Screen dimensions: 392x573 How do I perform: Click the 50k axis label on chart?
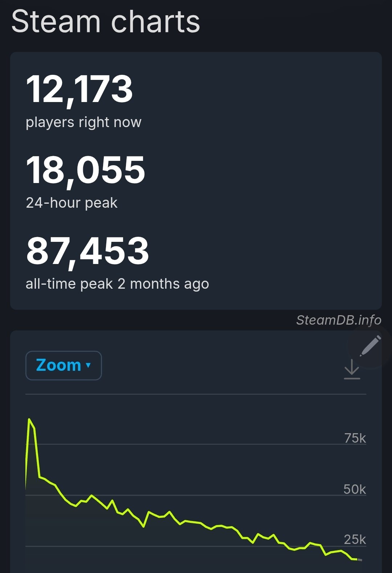coord(355,489)
